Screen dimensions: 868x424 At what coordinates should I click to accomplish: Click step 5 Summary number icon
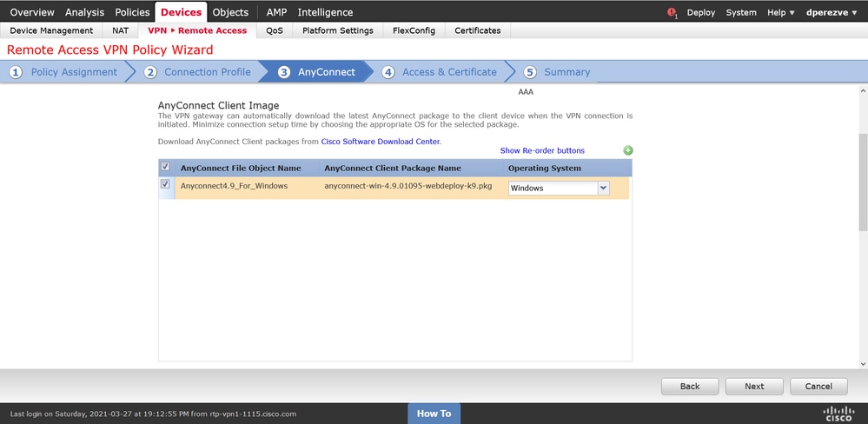click(x=530, y=72)
